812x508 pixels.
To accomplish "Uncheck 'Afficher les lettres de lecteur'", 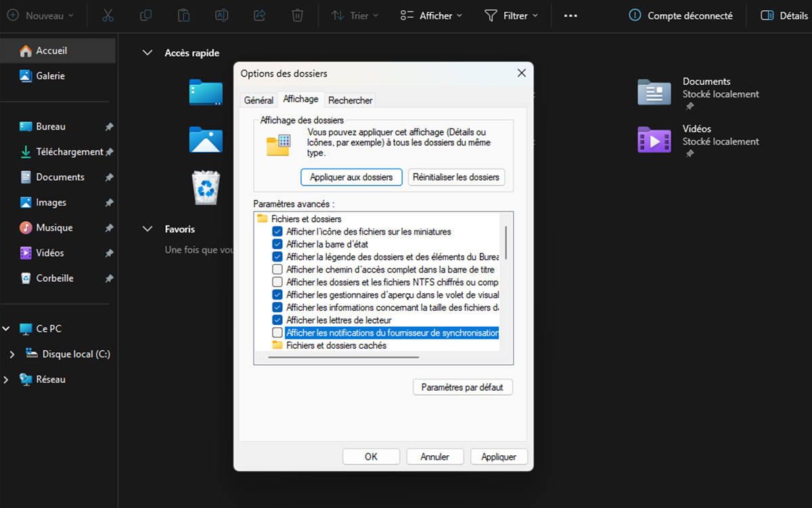I will point(277,320).
